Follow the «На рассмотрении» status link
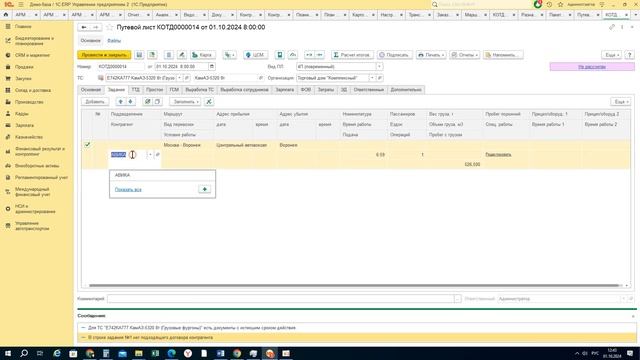 click(592, 67)
